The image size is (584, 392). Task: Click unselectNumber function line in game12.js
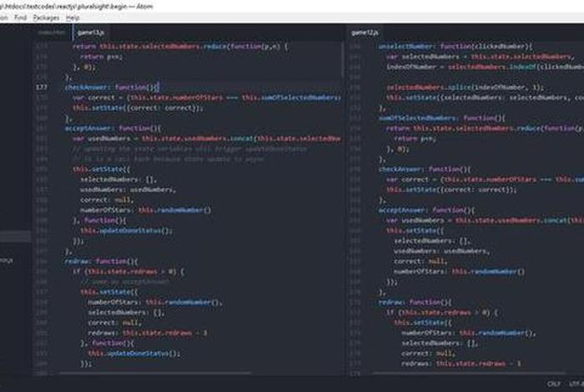pyautogui.click(x=456, y=47)
